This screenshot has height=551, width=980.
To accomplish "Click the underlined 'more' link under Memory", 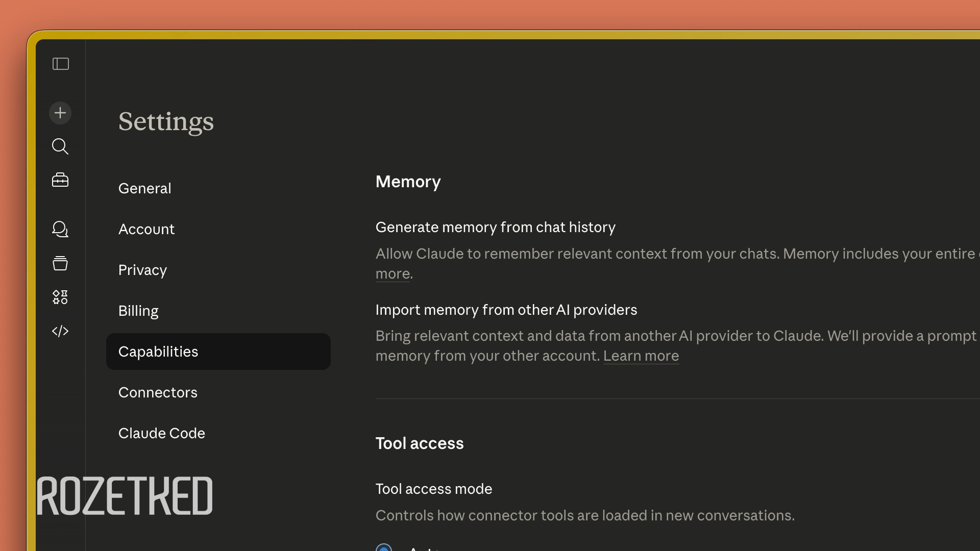I will pos(393,274).
